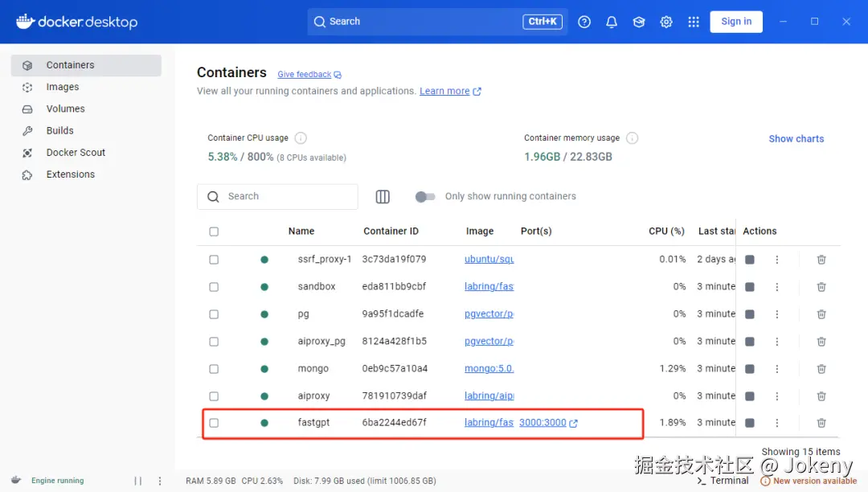
Task: Check the aiproxy_pg row checkbox
Action: (214, 342)
